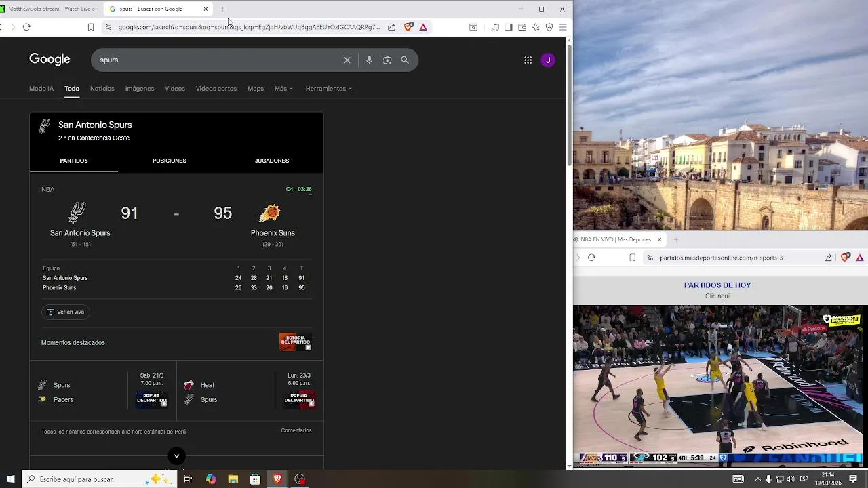Screen dimensions: 868x488
Task: Open Brave playlist music note icon
Action: (495, 27)
